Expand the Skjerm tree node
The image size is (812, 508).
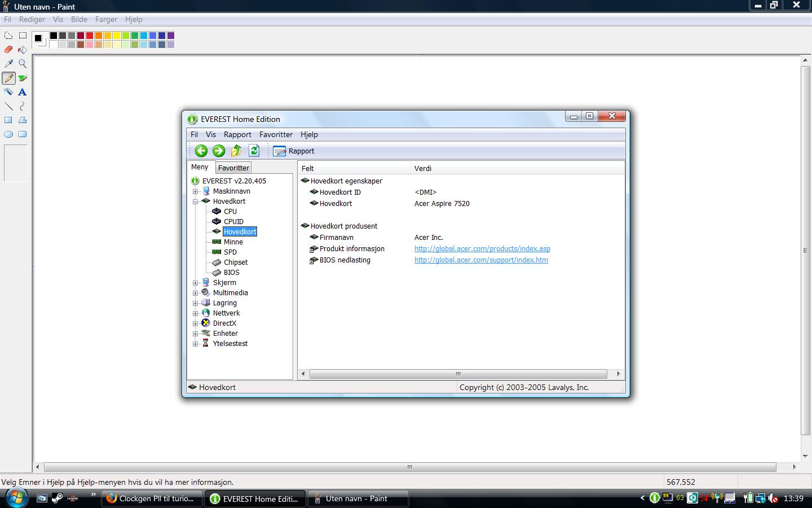tap(196, 283)
